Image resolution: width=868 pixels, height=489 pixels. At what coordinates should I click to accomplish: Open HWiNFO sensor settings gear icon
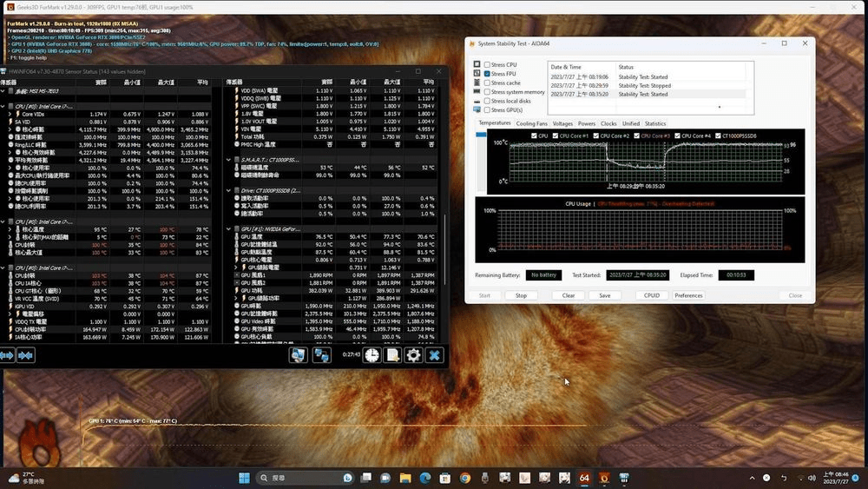click(x=413, y=355)
